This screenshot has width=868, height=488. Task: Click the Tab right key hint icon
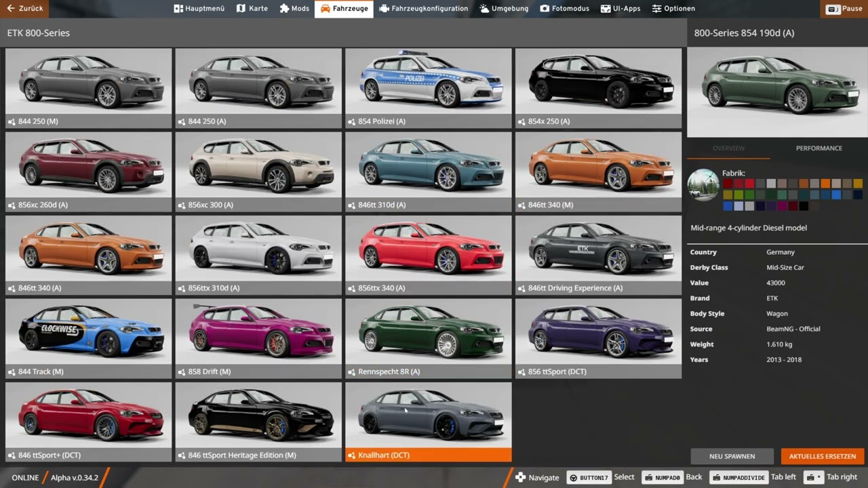(814, 478)
